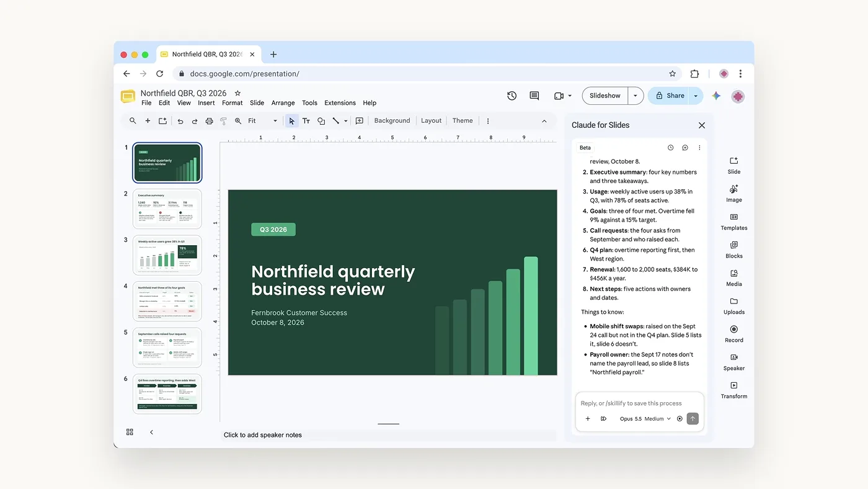Click the Share button

tap(670, 96)
